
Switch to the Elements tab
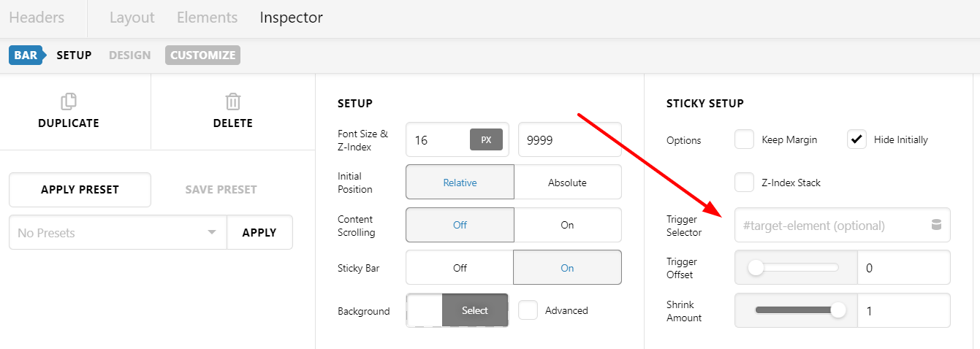208,18
